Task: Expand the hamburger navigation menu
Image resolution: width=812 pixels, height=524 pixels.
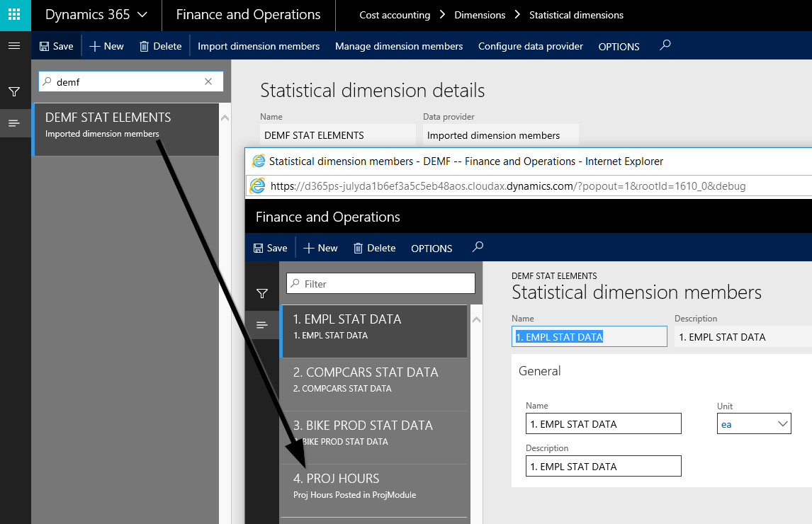Action: click(14, 46)
